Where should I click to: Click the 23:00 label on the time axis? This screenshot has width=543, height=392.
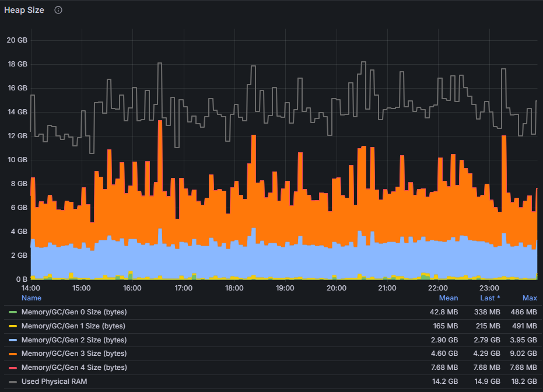point(489,288)
